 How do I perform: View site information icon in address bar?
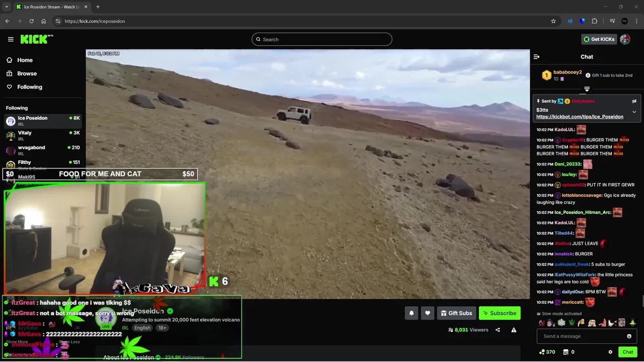(58, 21)
